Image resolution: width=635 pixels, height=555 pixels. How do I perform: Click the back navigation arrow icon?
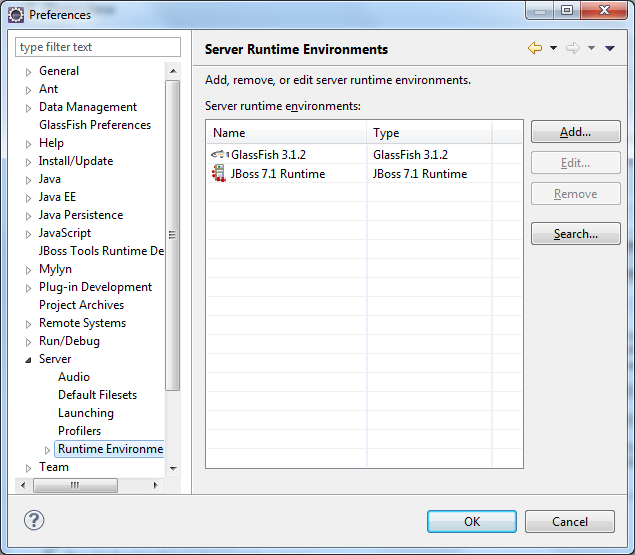535,48
